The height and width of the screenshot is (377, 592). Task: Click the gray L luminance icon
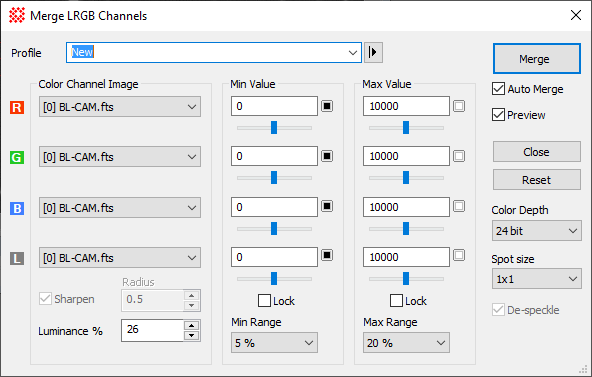click(17, 259)
